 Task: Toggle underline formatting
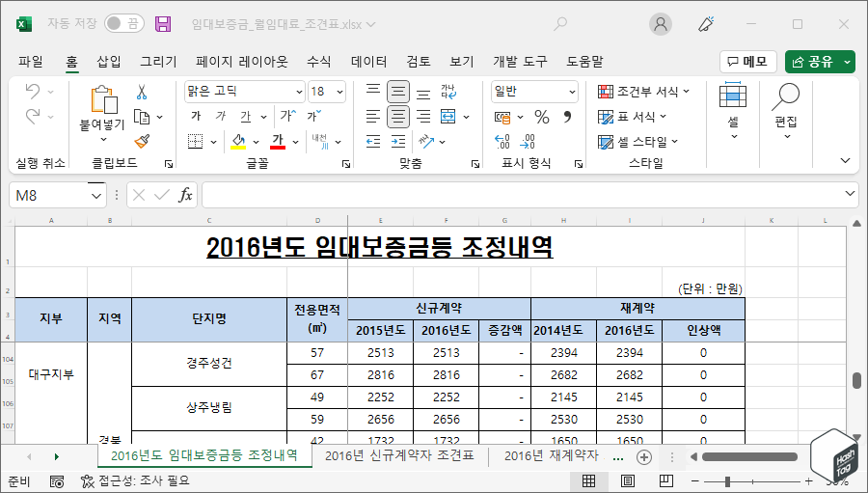[x=245, y=117]
